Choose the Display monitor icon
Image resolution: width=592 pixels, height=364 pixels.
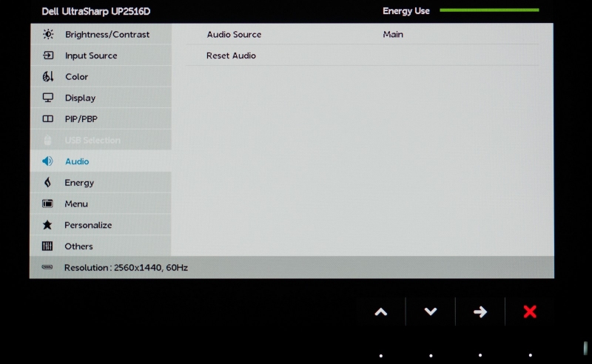48,98
